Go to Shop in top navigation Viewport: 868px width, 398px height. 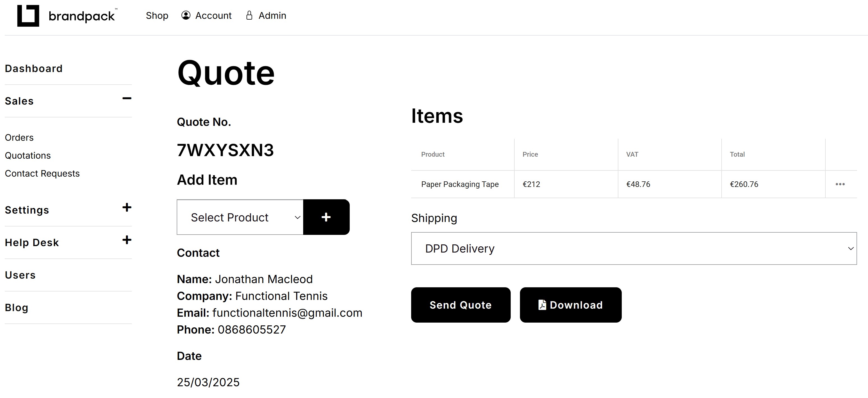coord(157,15)
